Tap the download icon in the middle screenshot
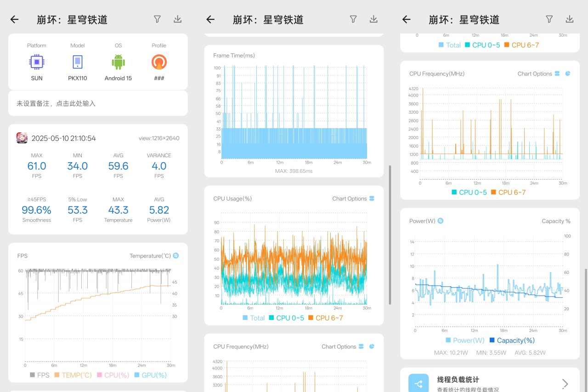 374,19
